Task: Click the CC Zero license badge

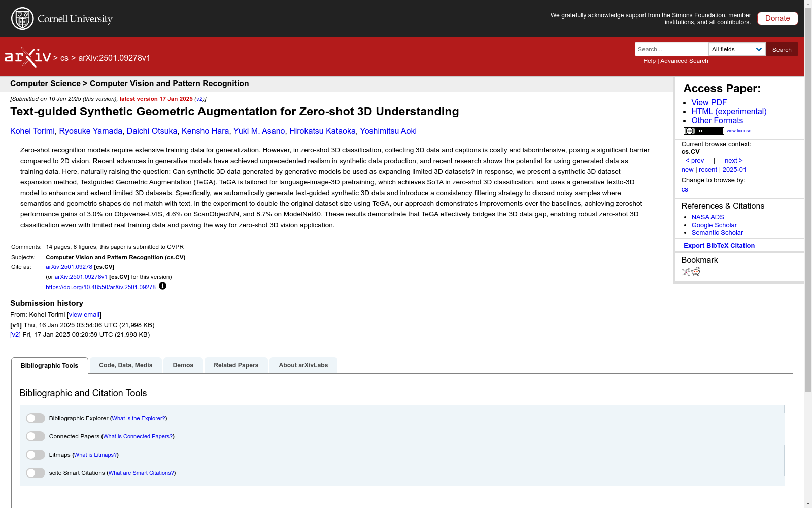Action: [x=703, y=131]
